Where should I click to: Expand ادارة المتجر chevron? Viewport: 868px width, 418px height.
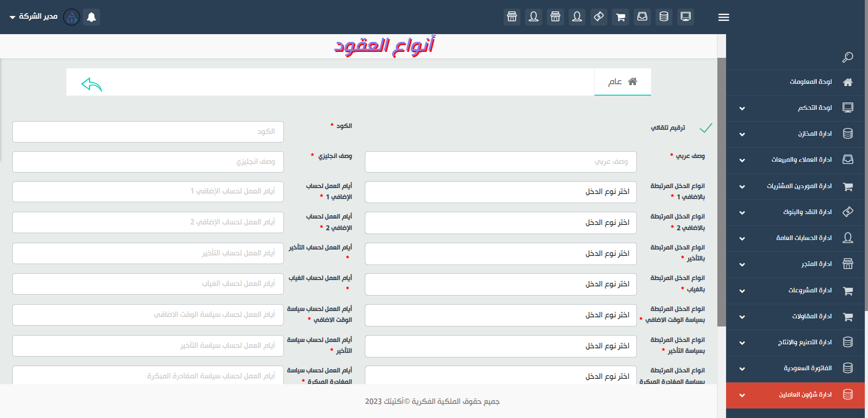tap(742, 265)
